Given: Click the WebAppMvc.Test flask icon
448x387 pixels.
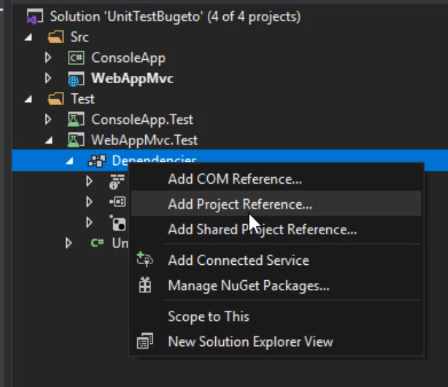Looking at the screenshot, I should coord(76,140).
